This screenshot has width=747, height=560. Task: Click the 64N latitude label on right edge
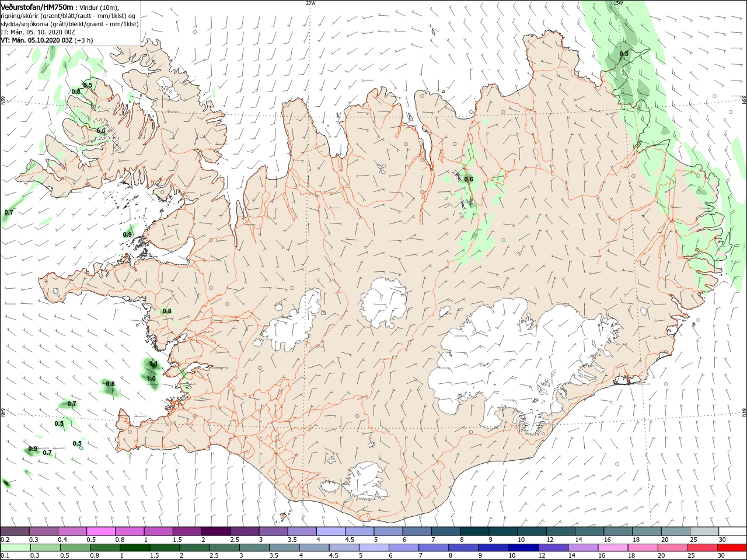744,412
